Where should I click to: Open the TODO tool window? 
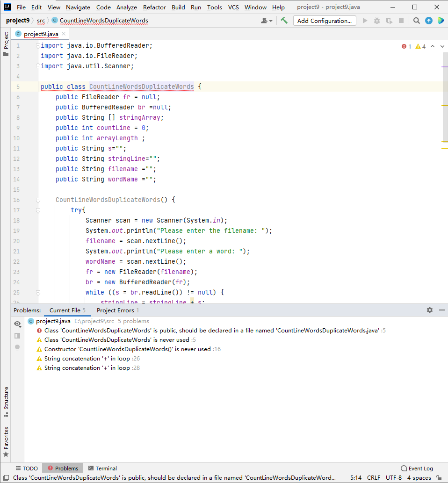click(x=27, y=468)
